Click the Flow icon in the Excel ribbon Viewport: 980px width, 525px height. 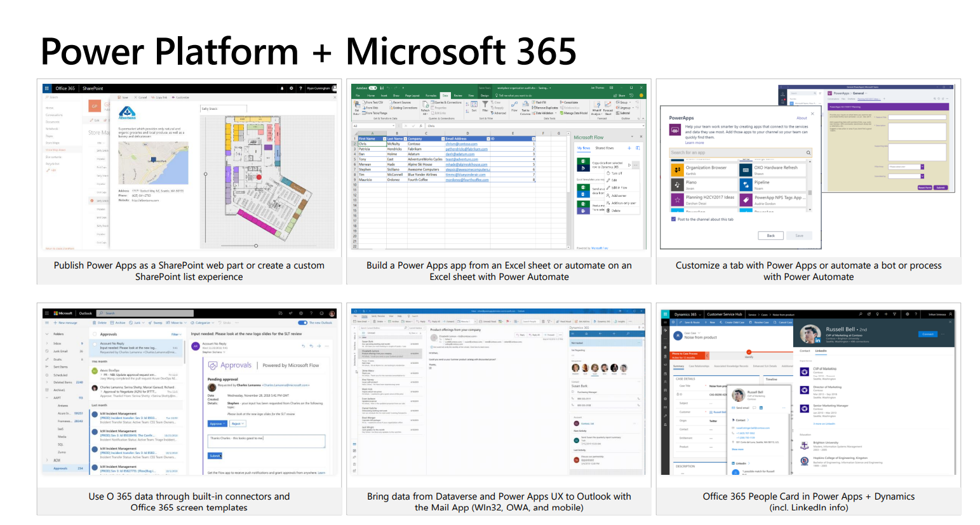click(x=514, y=105)
